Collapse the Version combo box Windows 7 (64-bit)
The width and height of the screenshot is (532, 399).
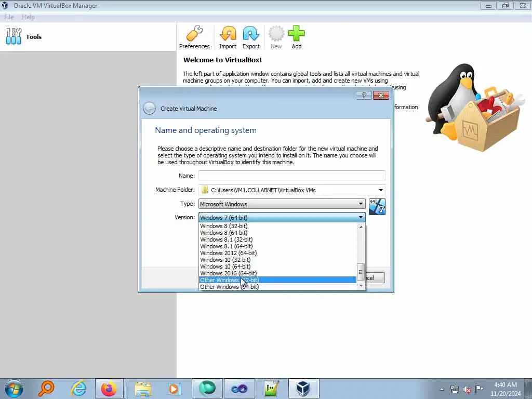(x=282, y=218)
